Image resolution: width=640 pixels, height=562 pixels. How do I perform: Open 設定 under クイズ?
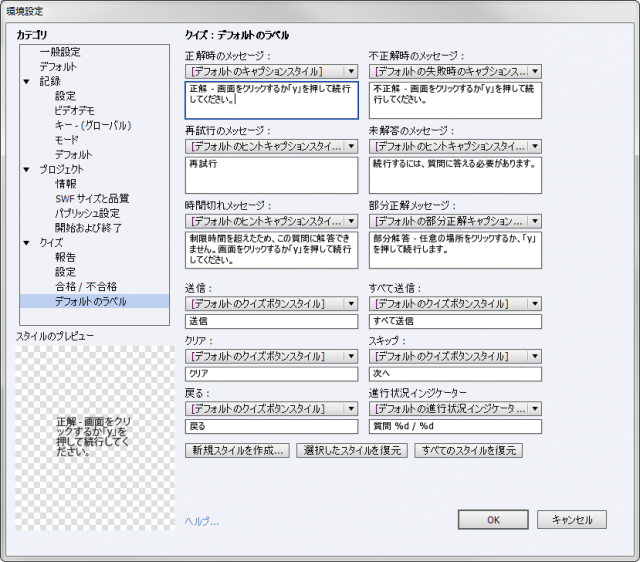coord(65,272)
